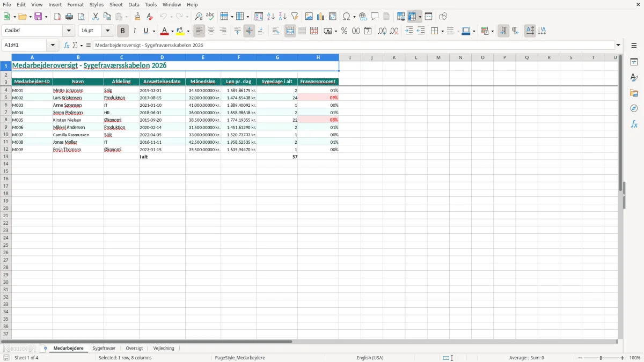The width and height of the screenshot is (644, 362).
Task: Copy the selected cells
Action: [x=107, y=17]
